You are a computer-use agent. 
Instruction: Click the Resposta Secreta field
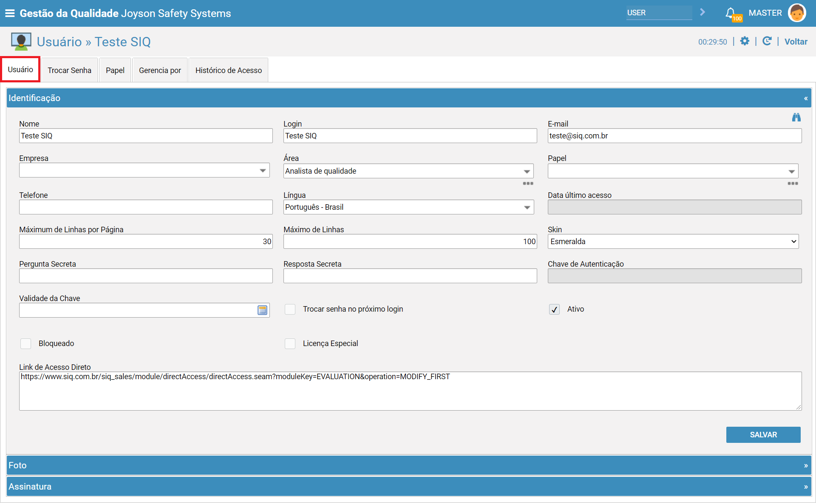[410, 276]
